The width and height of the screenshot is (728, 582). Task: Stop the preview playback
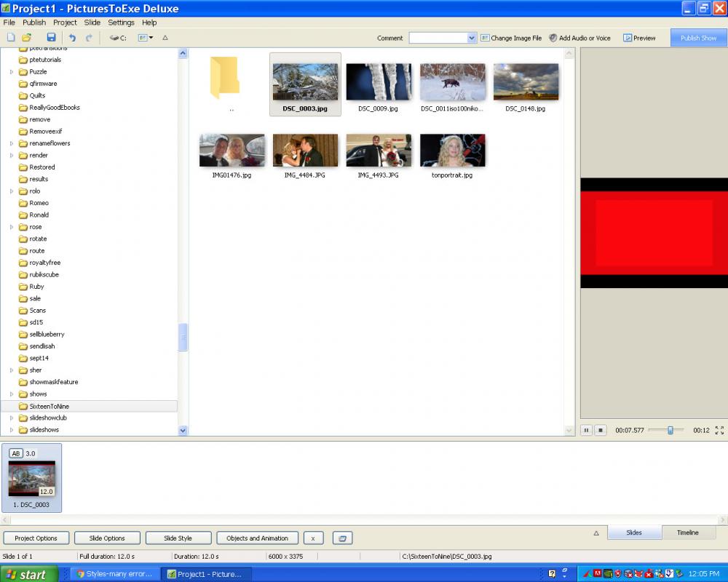601,430
